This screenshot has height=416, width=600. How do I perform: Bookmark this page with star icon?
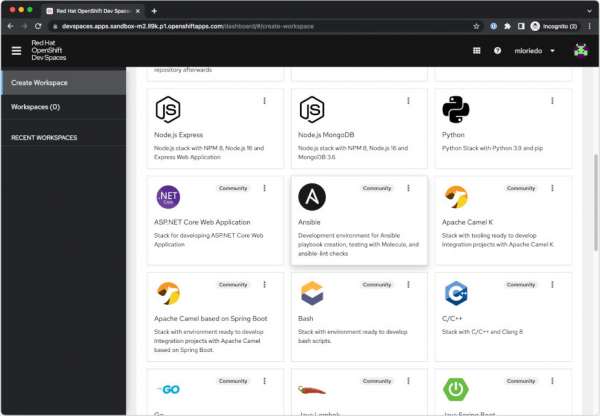tap(476, 26)
